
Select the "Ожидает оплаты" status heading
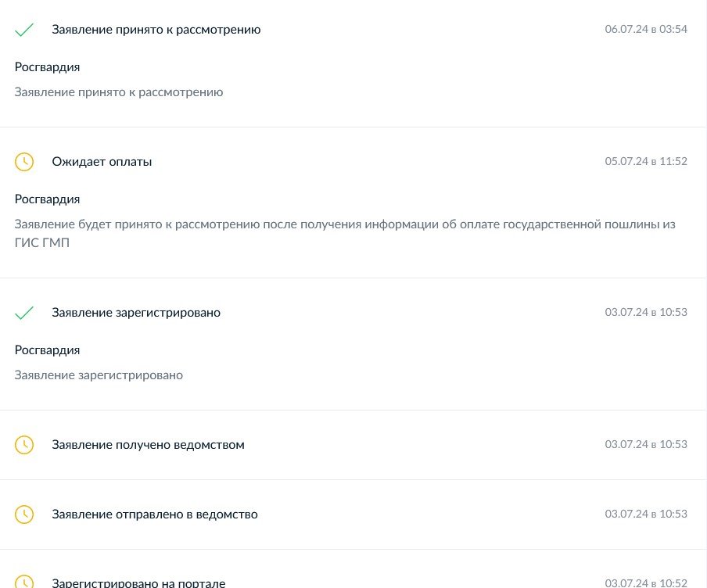tap(102, 162)
